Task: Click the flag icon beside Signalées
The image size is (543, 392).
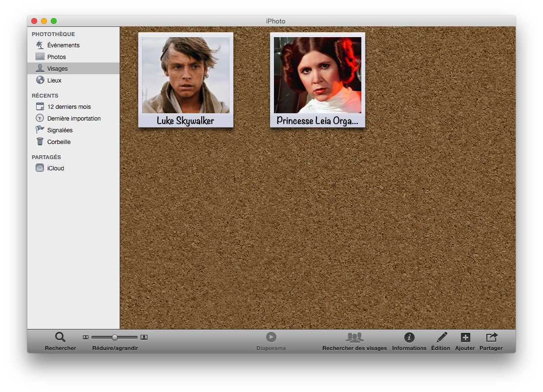Action: [40, 130]
